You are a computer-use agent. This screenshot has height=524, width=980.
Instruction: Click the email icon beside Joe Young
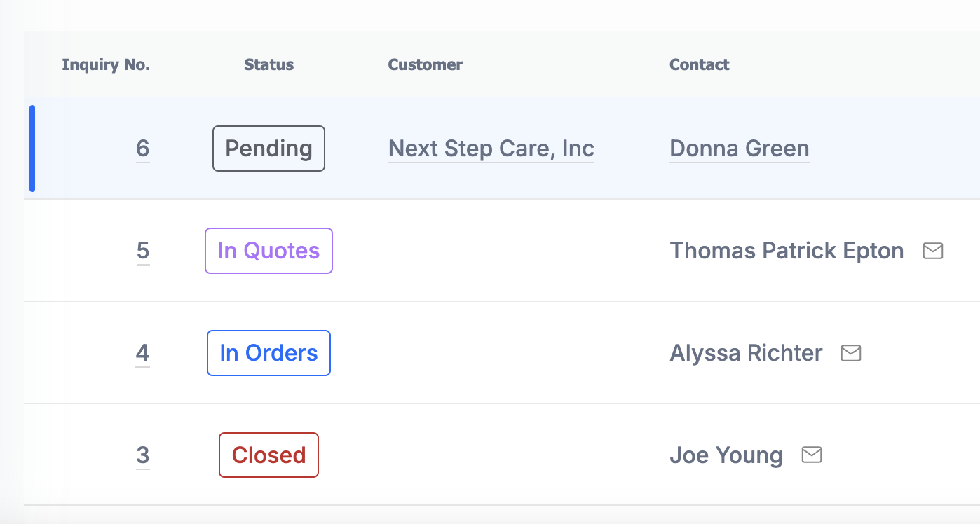click(x=811, y=455)
